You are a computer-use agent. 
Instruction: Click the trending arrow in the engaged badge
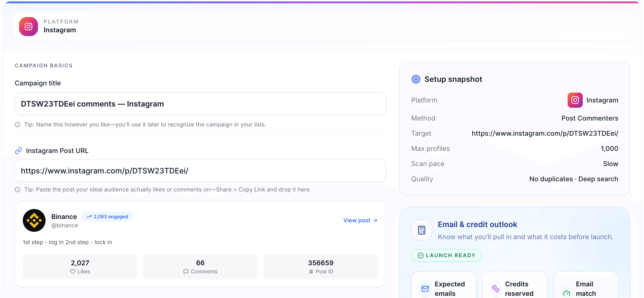89,217
